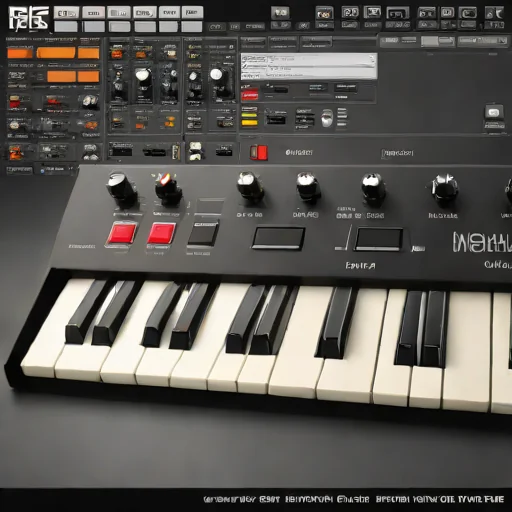This screenshot has width=512, height=512.
Task: Click the third knob from the left on the keyboard
Action: coord(250,186)
